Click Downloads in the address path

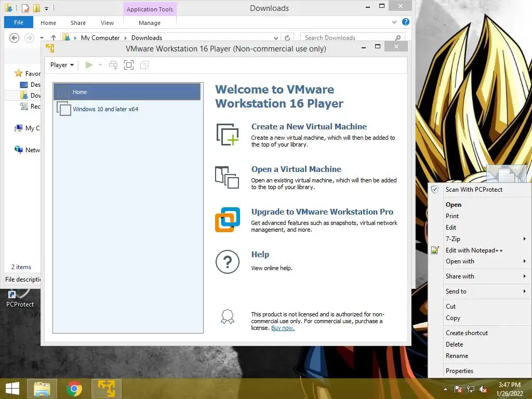pyautogui.click(x=147, y=37)
